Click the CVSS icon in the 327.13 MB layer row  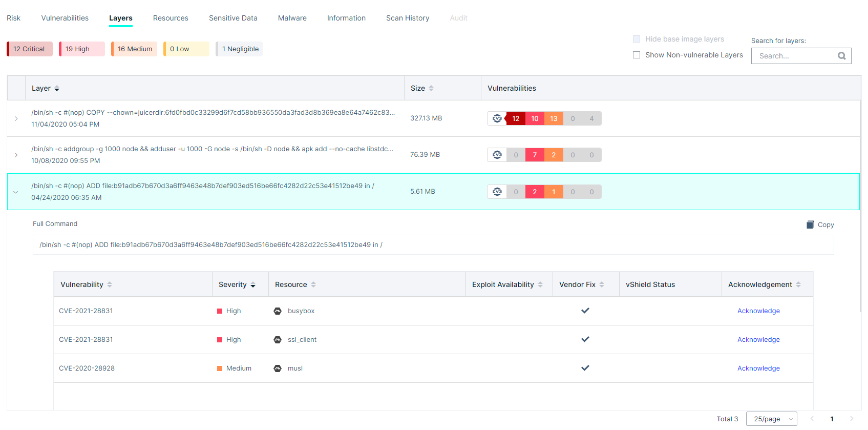pos(497,118)
